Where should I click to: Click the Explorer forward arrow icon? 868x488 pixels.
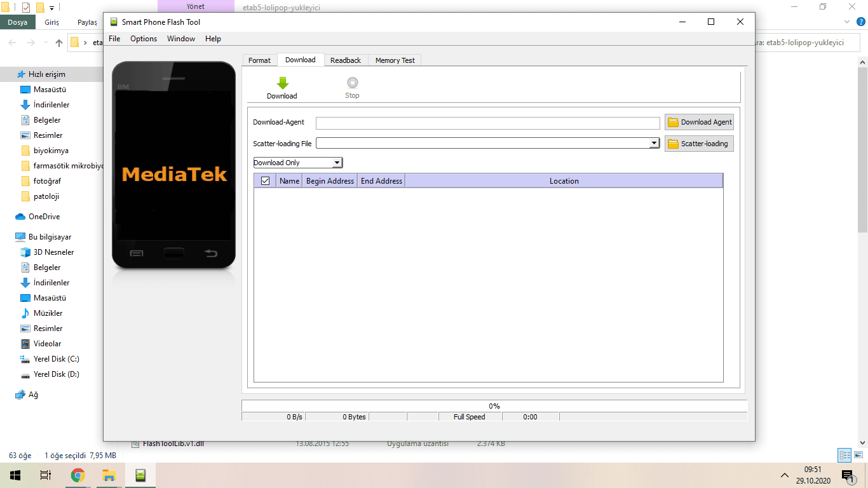[x=31, y=43]
